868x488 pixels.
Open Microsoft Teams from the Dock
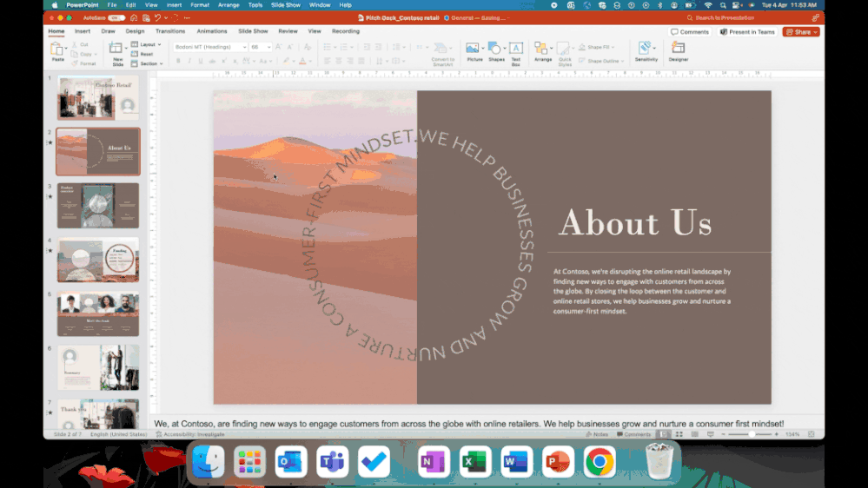click(x=332, y=461)
